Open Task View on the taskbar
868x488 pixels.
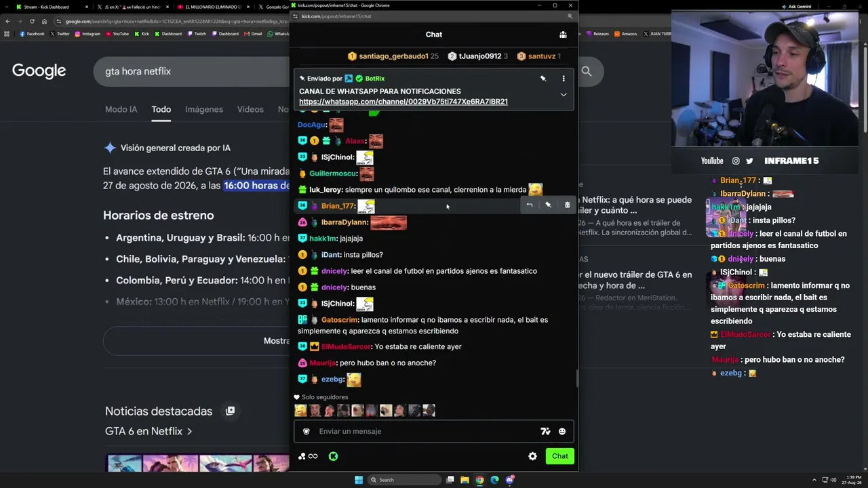pos(450,480)
